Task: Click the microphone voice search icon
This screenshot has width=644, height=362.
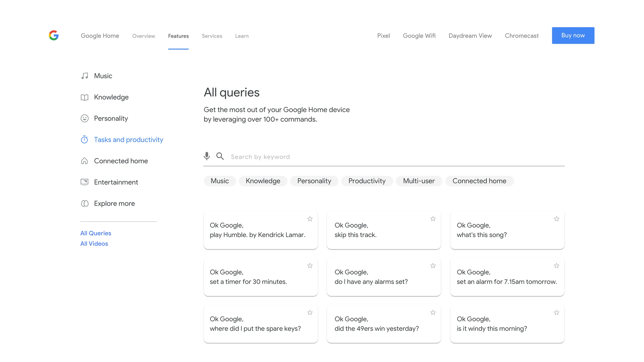Action: pyautogui.click(x=207, y=156)
